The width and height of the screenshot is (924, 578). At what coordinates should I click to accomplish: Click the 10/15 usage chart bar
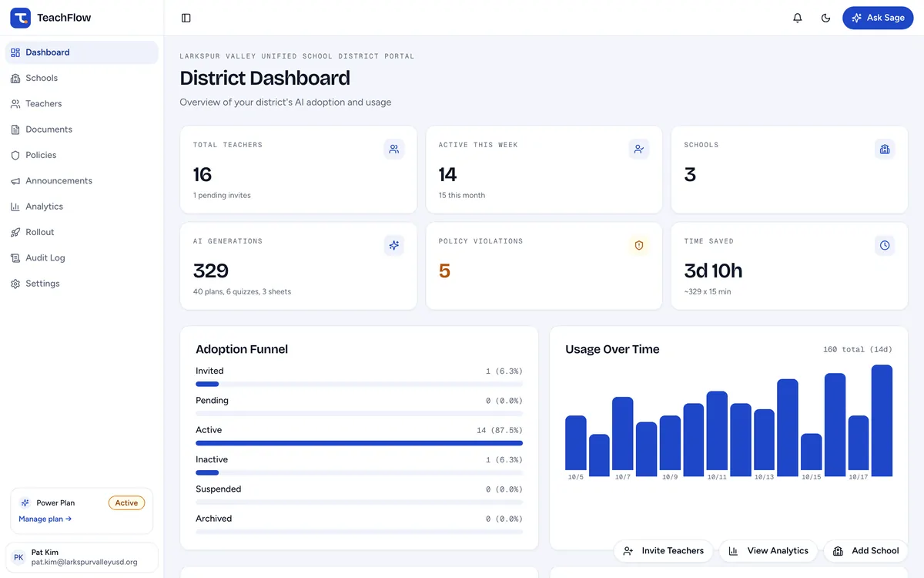tap(812, 452)
